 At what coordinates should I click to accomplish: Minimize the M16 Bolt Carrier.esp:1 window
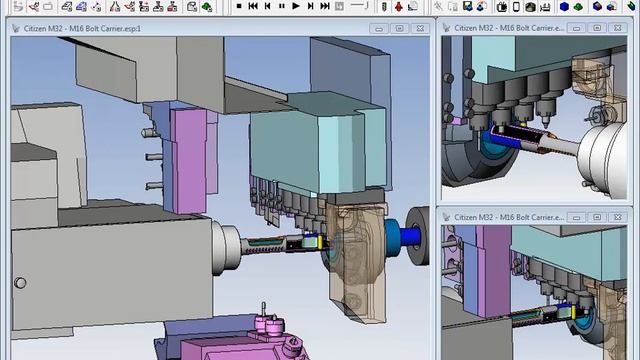click(379, 28)
